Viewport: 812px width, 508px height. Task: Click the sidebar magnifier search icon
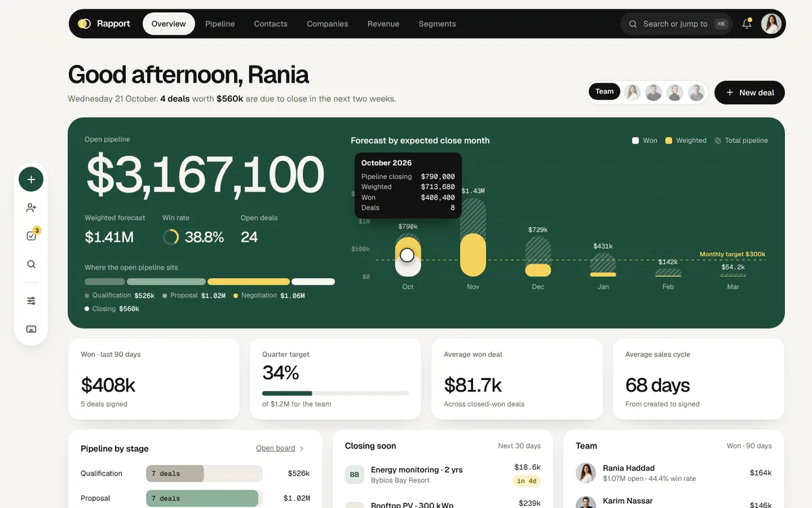[31, 264]
